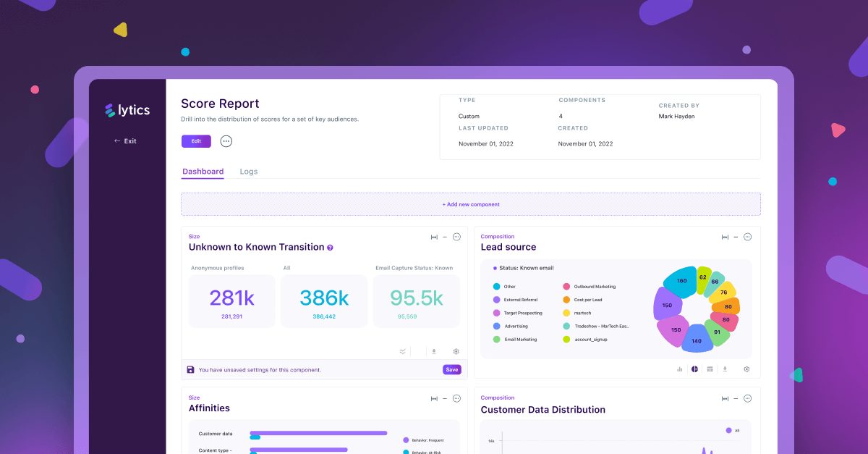Switch to the Logs tab
Viewport: 868px width, 454px height.
249,172
